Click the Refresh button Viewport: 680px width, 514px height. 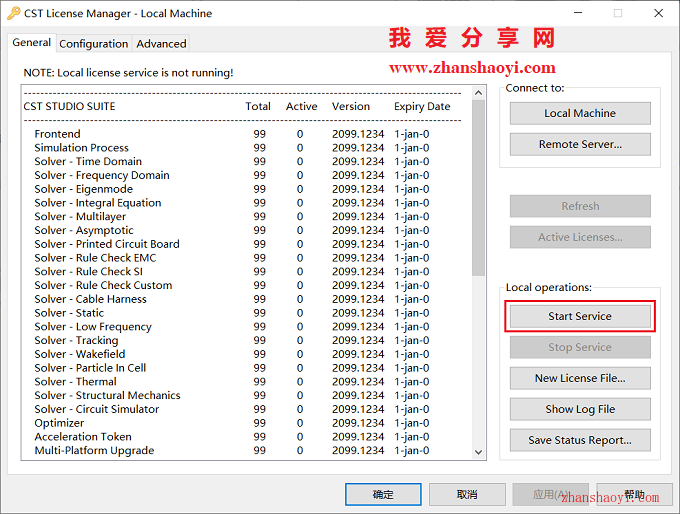point(580,206)
